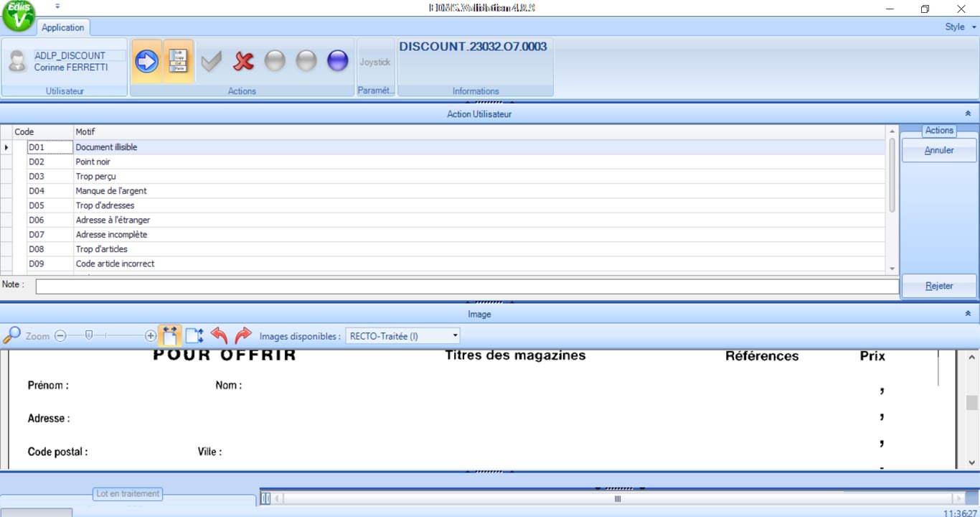Viewport: 980px width, 517px height.
Task: Click the image vertical scrollbar thumb
Action: tap(972, 403)
